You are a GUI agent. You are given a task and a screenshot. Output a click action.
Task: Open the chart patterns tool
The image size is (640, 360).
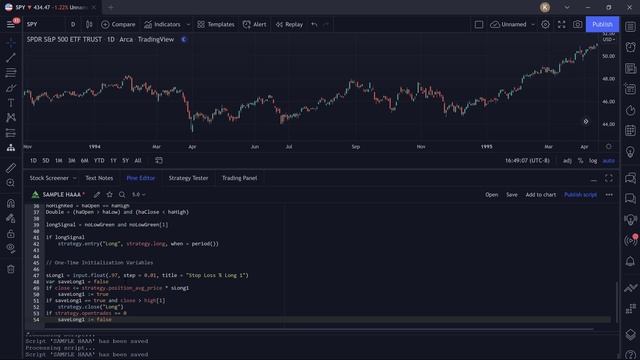(11, 118)
